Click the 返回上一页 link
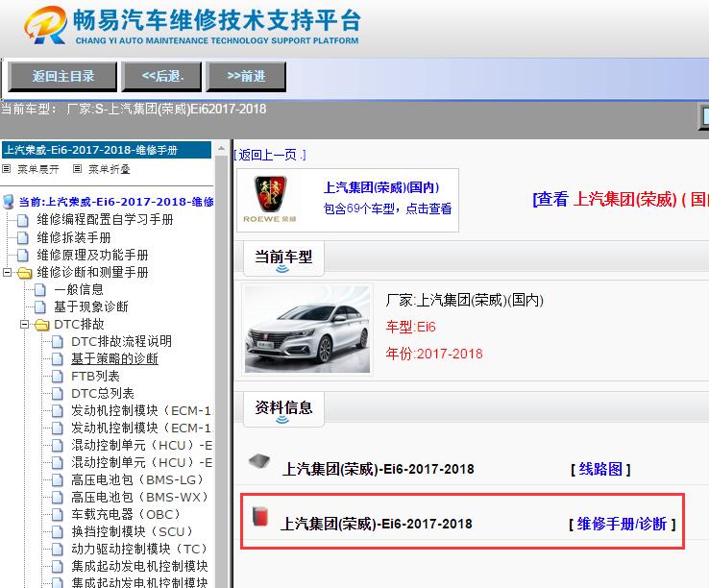The height and width of the screenshot is (588, 709). 270,155
